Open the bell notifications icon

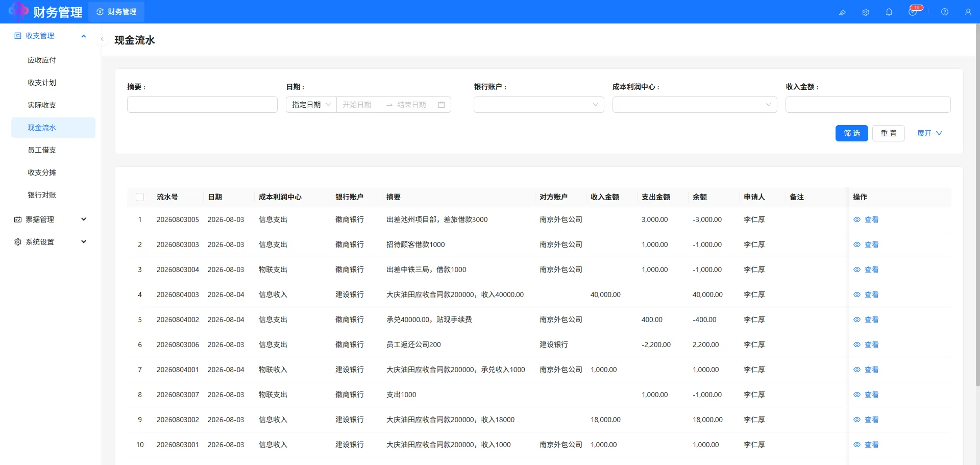[x=889, y=12]
